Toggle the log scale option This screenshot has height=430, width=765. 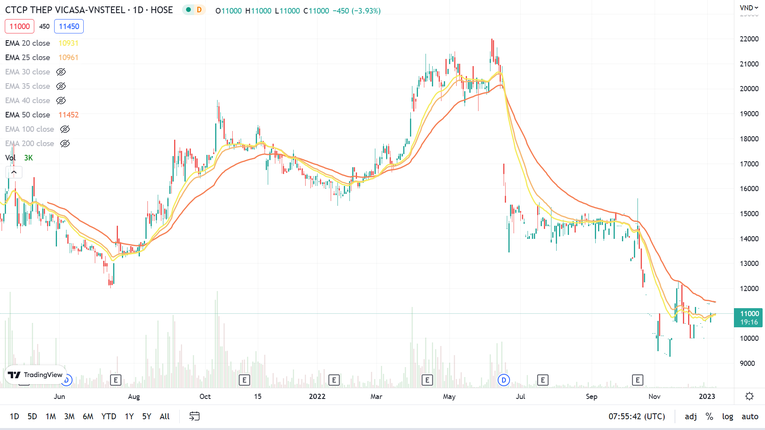point(727,416)
